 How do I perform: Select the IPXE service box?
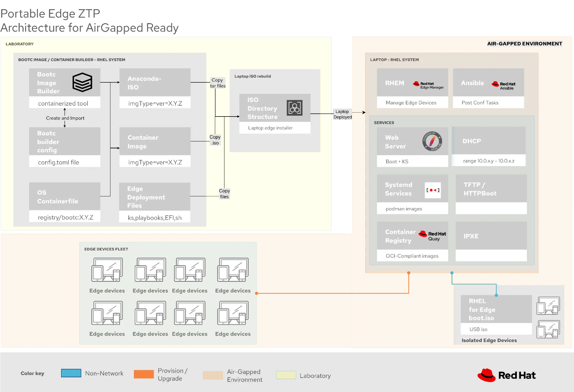coord(491,241)
